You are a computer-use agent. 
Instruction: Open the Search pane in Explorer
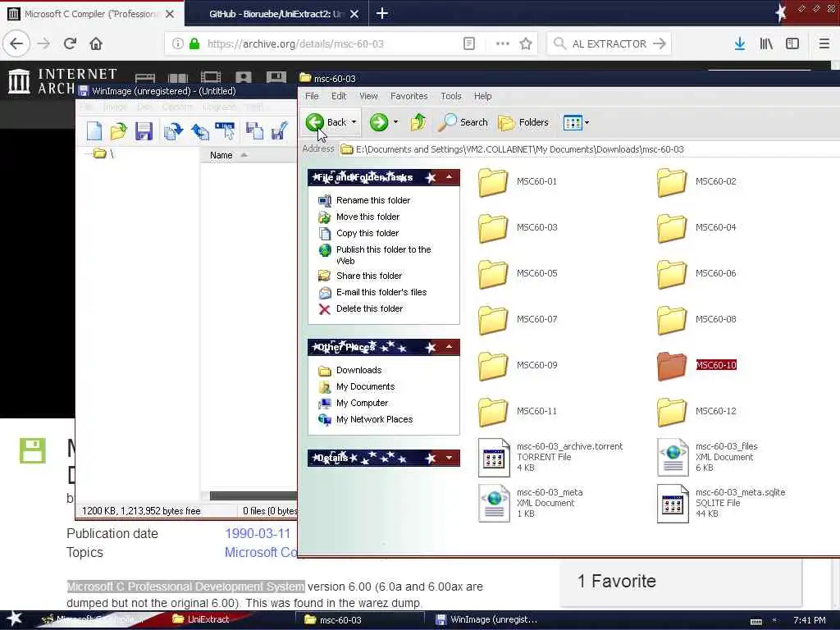463,123
